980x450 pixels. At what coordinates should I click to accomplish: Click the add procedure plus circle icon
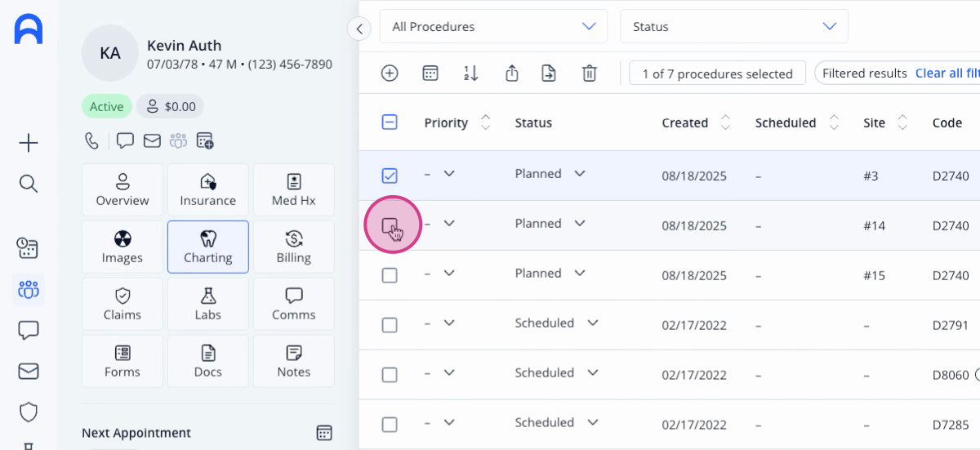pos(390,74)
